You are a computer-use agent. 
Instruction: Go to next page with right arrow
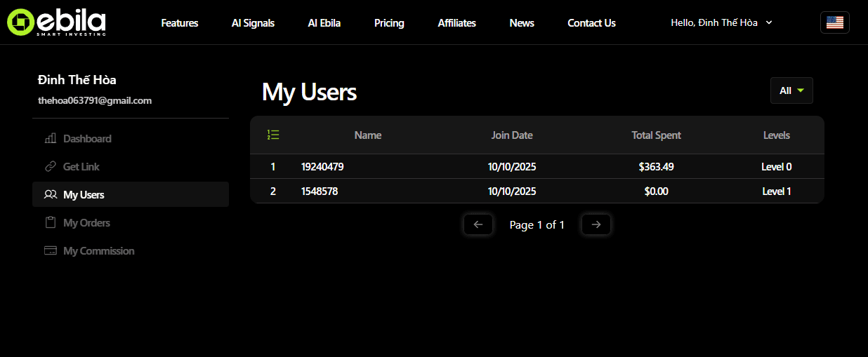point(596,224)
